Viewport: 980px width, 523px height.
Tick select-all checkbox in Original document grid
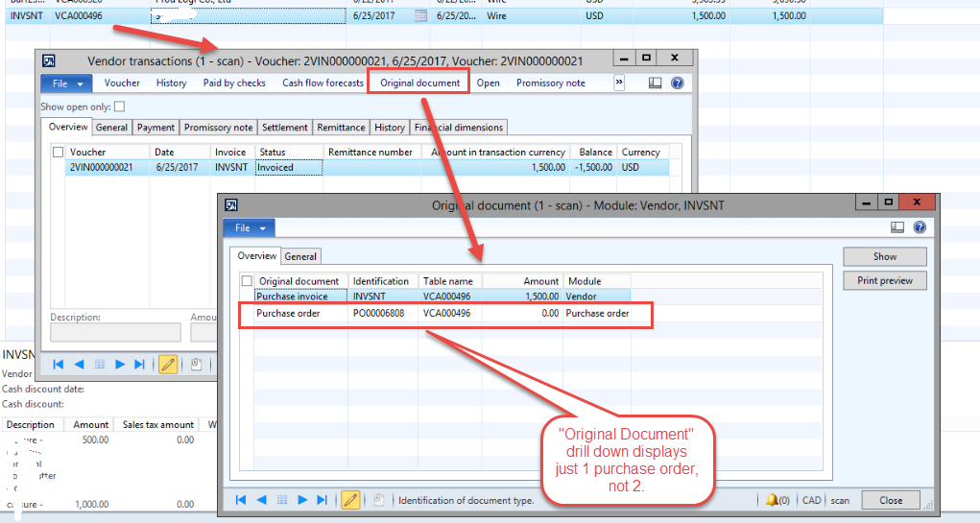pos(247,281)
